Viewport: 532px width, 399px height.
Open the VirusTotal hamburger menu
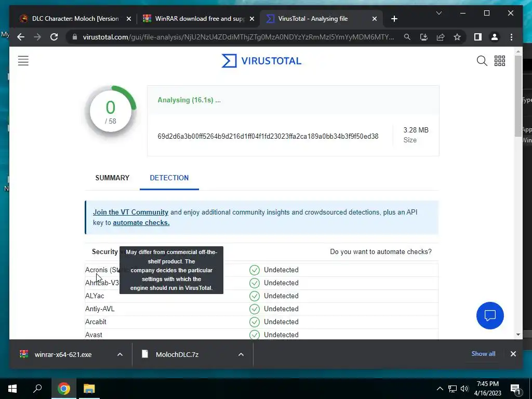(x=23, y=61)
